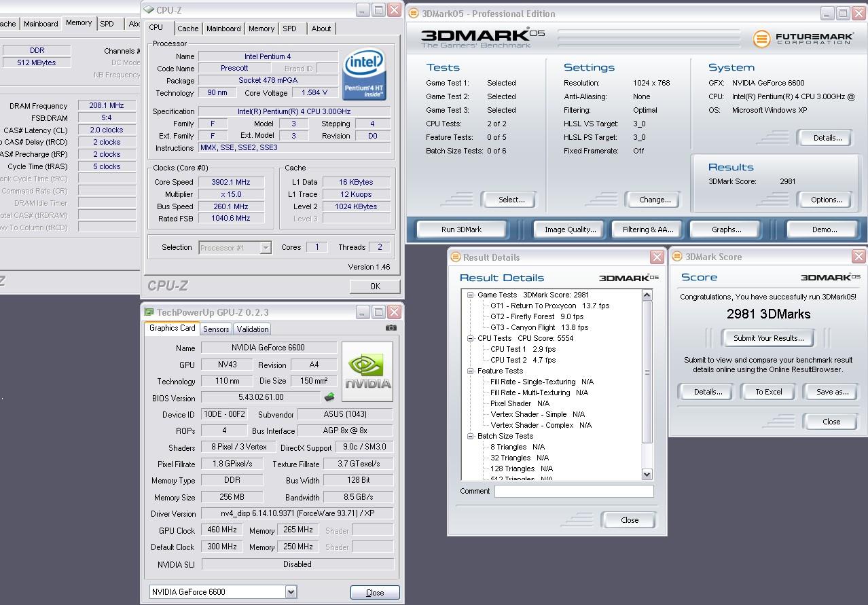Switch to the Validation tab in GPU-Z
Viewport: 868px width, 605px height.
(x=253, y=329)
